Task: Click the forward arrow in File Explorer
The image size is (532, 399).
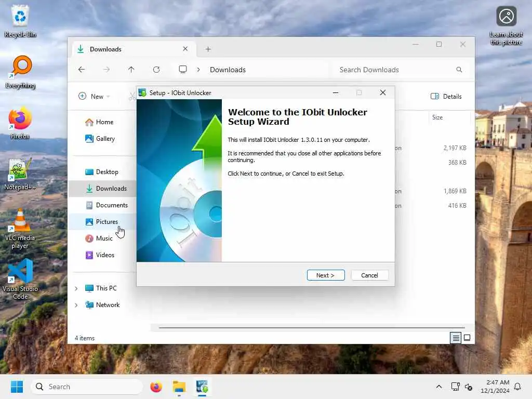Action: (107, 70)
